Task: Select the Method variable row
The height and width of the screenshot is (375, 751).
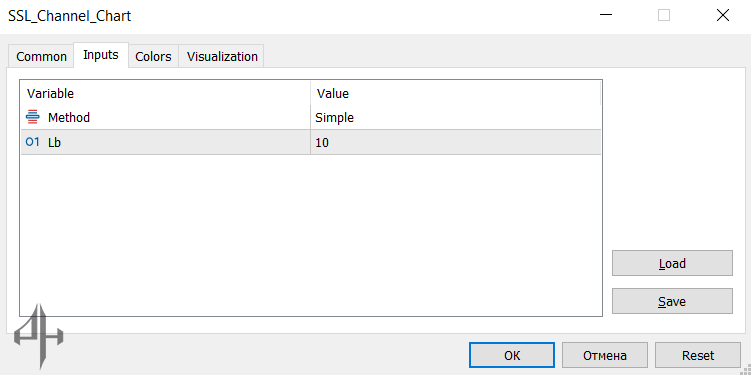Action: tap(311, 117)
